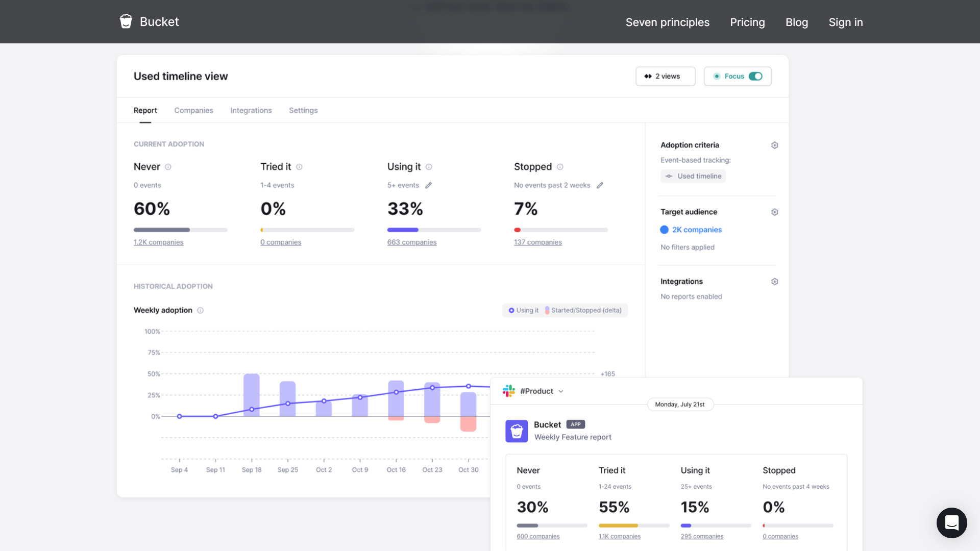
Task: Open Integrations gear settings
Action: 774,282
